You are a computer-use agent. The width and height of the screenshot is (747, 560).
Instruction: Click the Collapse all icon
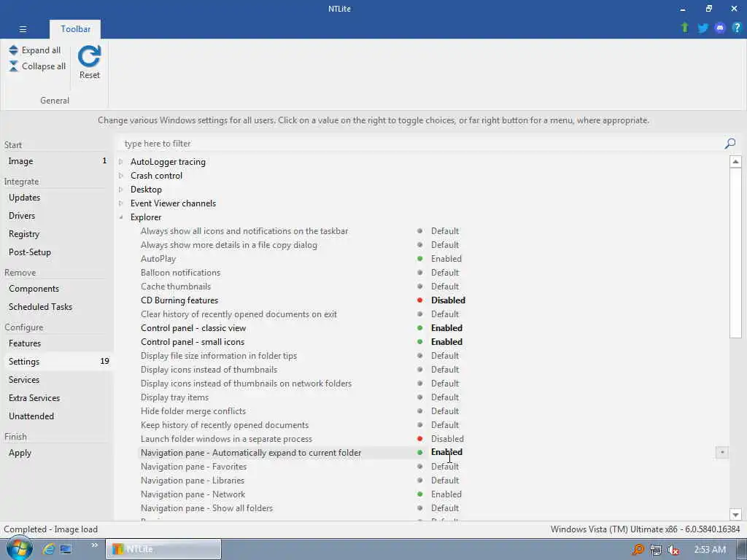click(x=13, y=66)
